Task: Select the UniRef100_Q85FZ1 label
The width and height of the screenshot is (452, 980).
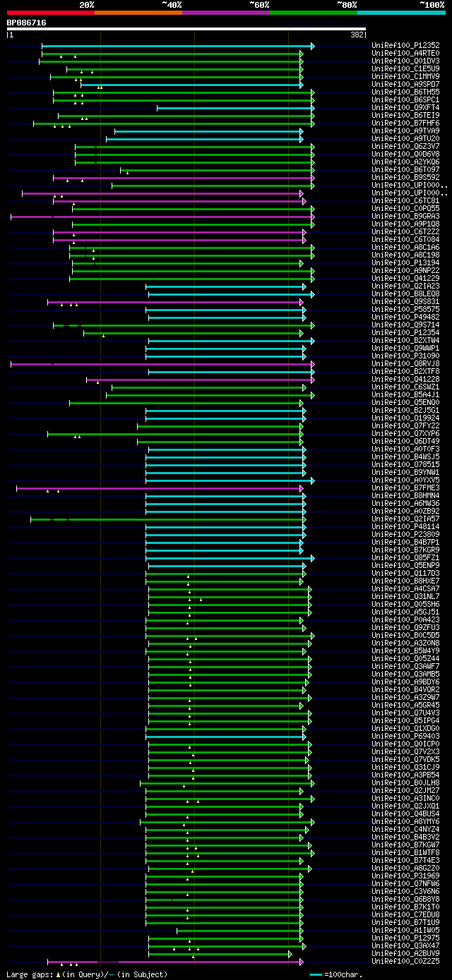Action: [405, 557]
